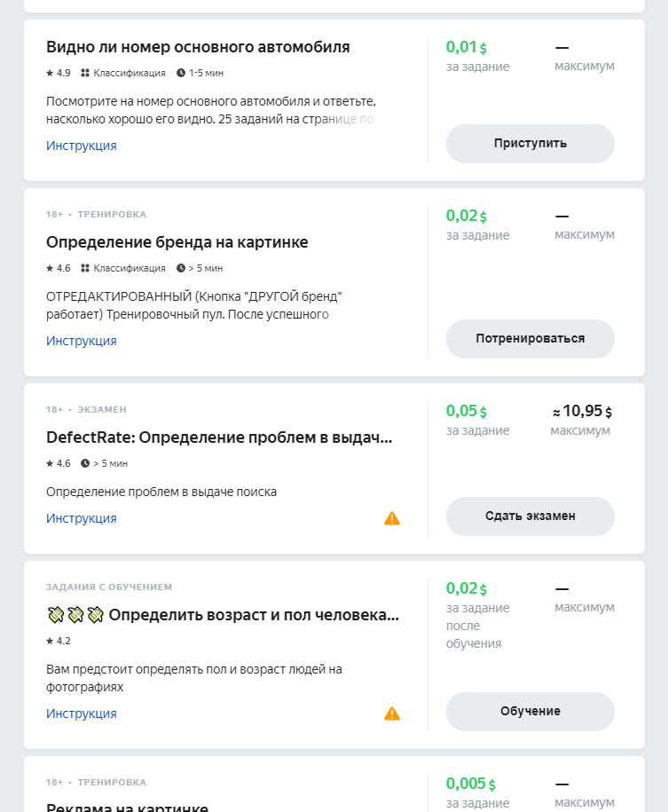This screenshot has width=668, height=812.
Task: Click warning icon on age and gender task
Action: pos(392,713)
